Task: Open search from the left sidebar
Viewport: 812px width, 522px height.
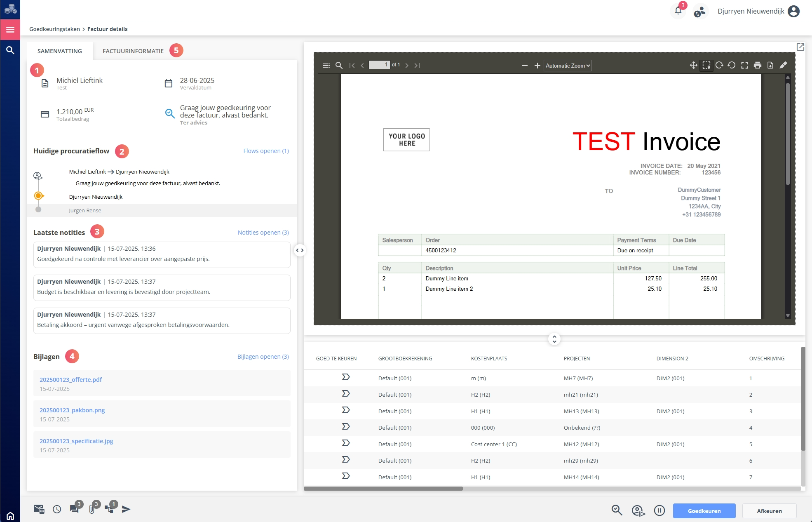Action: (10, 50)
